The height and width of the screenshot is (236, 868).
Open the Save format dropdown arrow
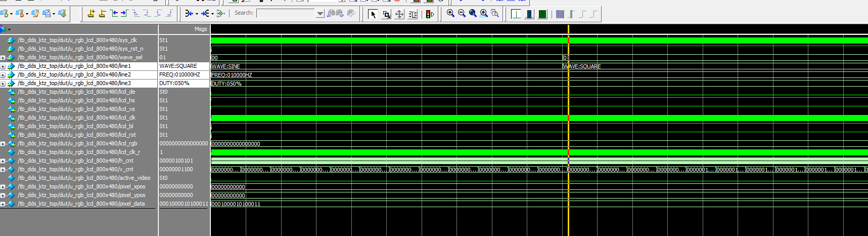[54, 14]
